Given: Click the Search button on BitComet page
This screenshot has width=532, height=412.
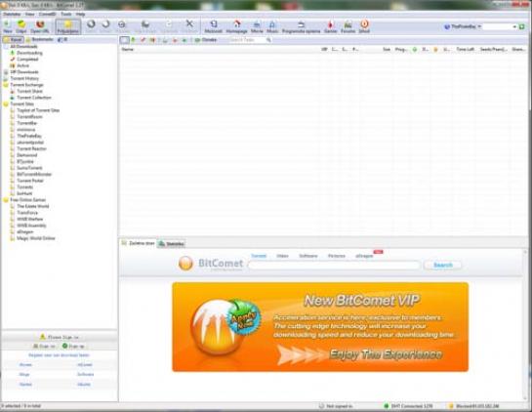Looking at the screenshot, I should [x=443, y=265].
